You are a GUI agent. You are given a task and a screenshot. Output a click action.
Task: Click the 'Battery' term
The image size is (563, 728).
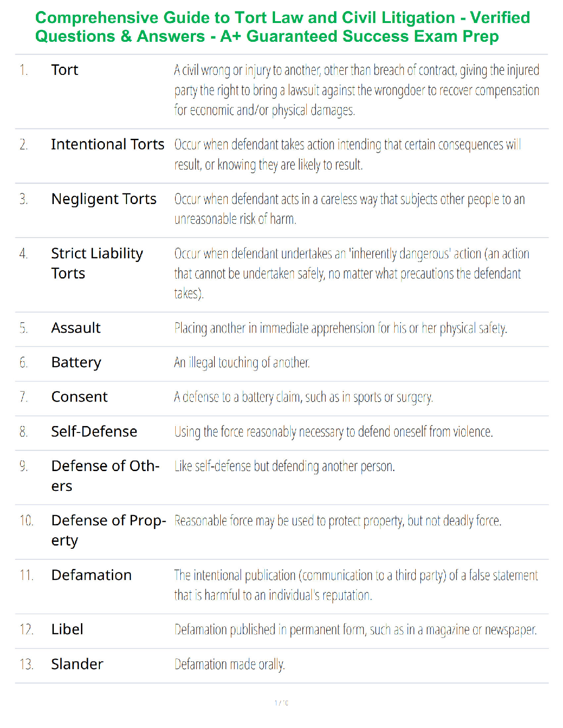[x=76, y=363]
